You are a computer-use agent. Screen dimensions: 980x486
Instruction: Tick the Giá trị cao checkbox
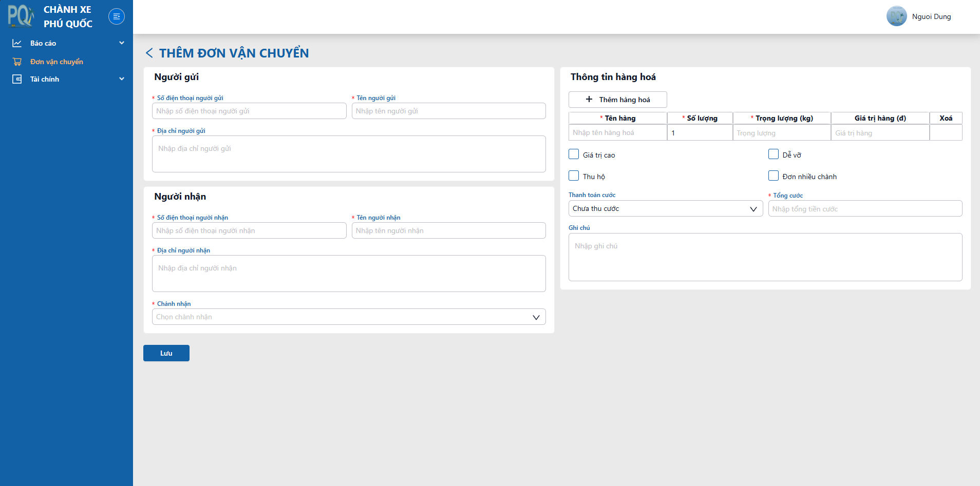[574, 154]
